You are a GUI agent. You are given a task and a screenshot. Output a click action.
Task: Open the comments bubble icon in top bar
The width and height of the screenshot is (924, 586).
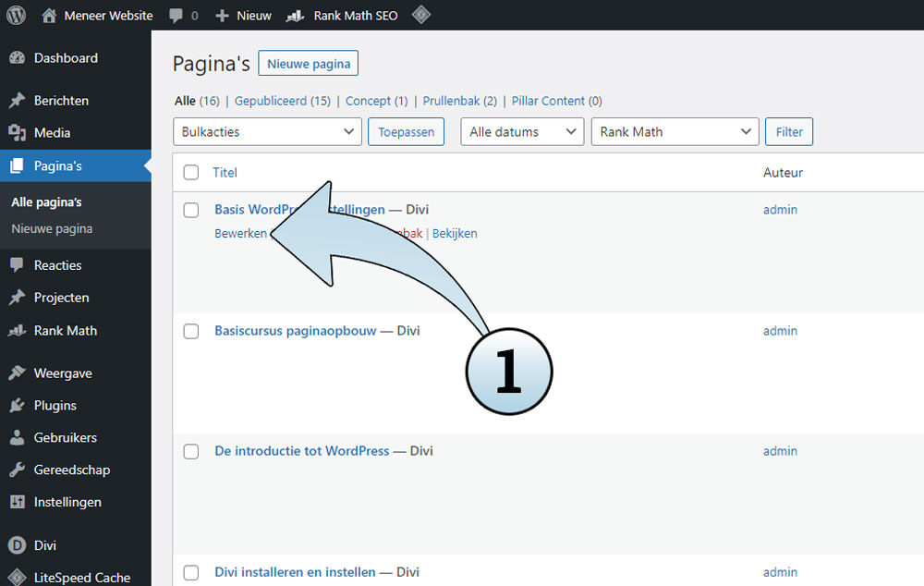(x=176, y=16)
